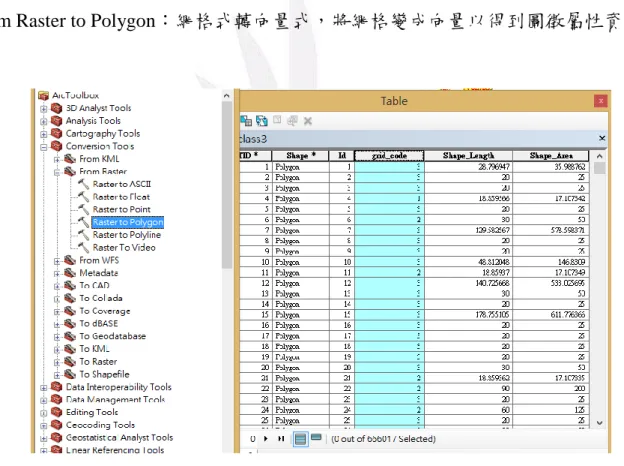Expand the 3D Analyst Tools node
Viewport: 624px width, 466px height.
point(44,109)
